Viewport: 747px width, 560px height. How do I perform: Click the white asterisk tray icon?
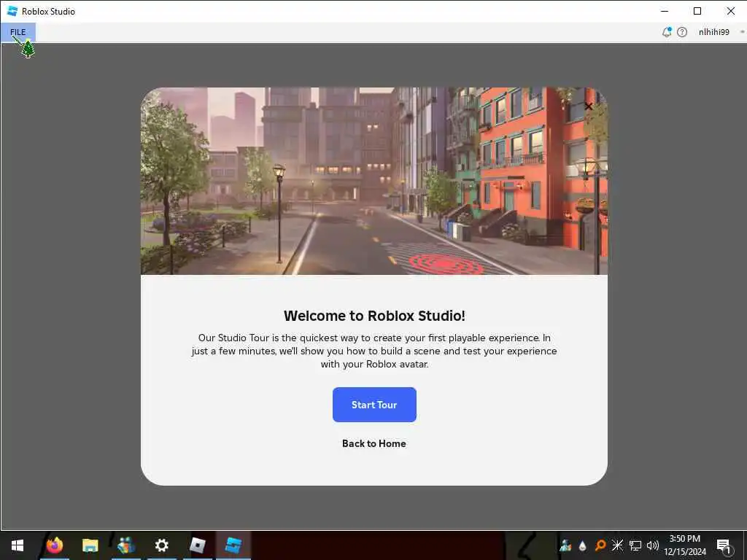coord(617,545)
